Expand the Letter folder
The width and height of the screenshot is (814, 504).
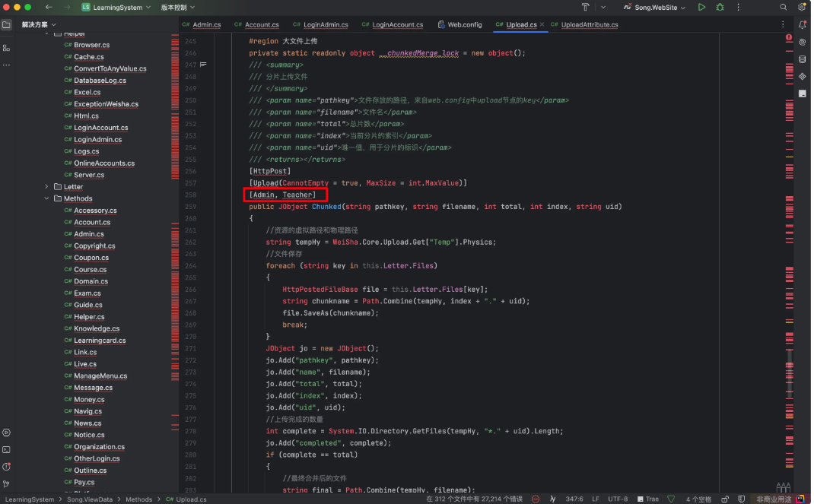point(47,186)
